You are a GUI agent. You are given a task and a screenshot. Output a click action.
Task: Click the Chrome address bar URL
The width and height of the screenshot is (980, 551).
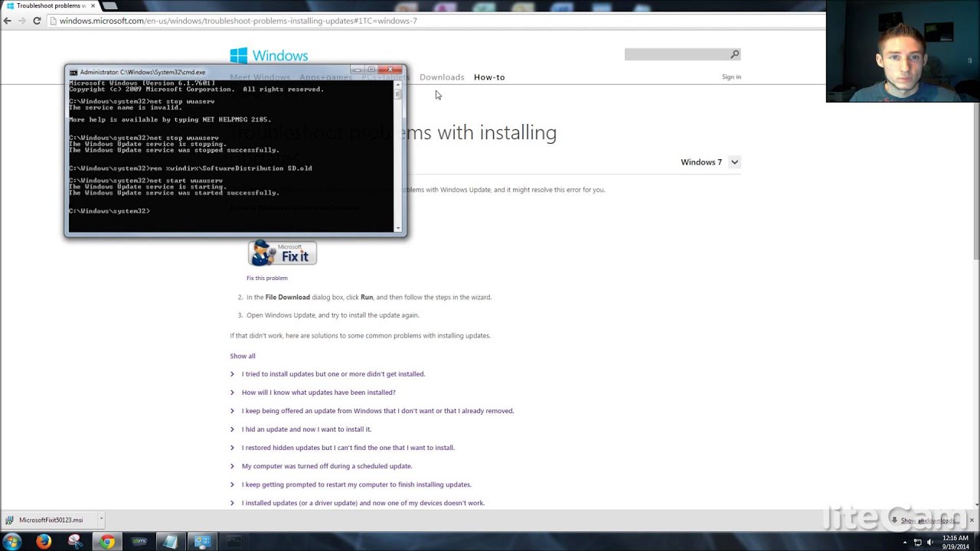tap(238, 21)
